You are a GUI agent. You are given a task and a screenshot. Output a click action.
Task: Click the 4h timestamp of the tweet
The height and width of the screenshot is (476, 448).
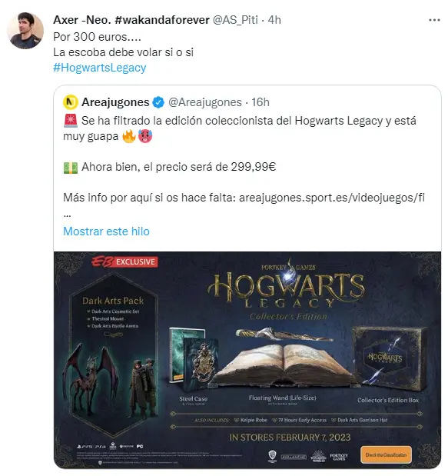(274, 20)
